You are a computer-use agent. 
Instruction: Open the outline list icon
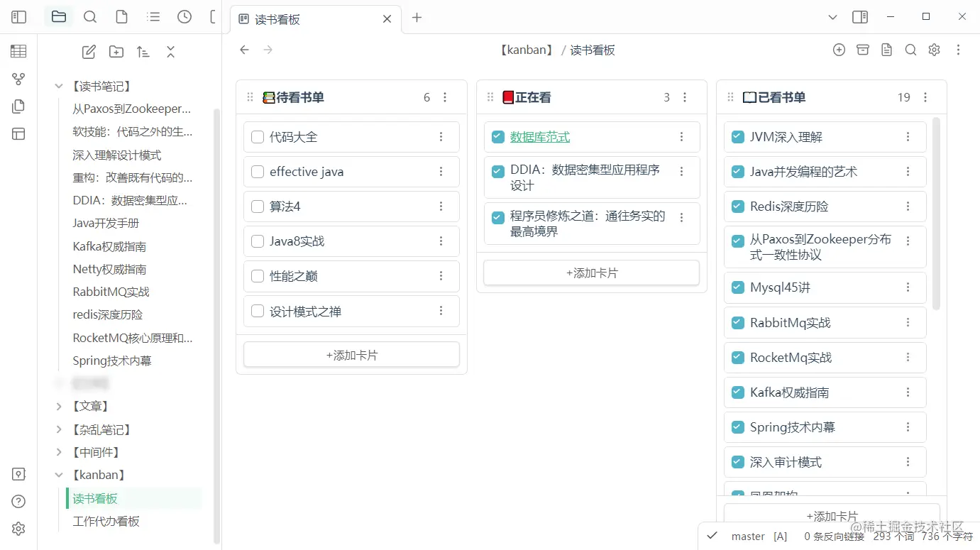pos(153,17)
